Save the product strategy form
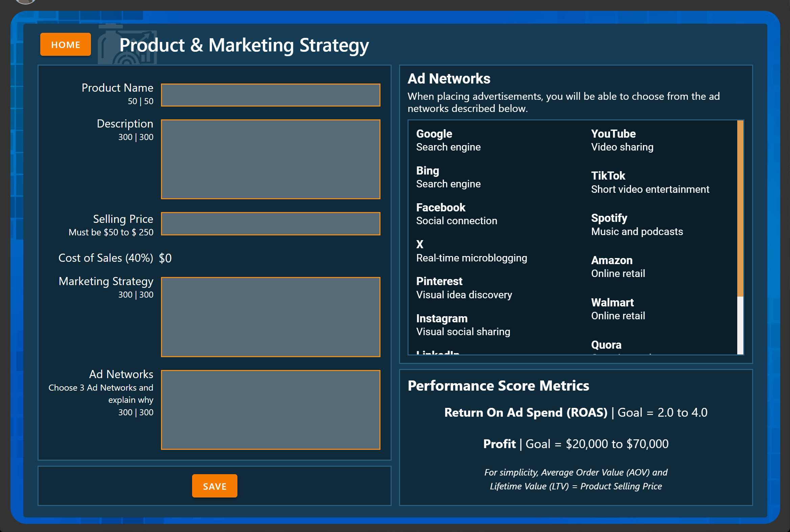The image size is (790, 532). point(214,486)
